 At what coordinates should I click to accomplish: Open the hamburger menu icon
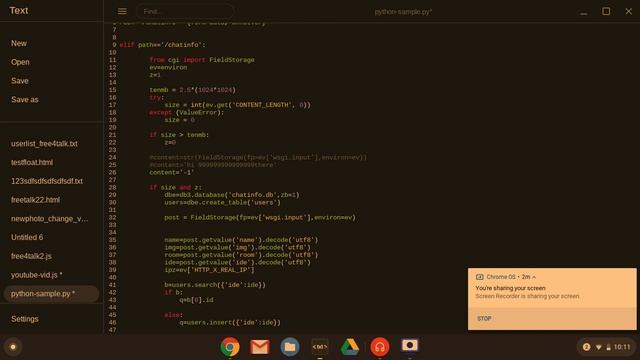(x=122, y=11)
